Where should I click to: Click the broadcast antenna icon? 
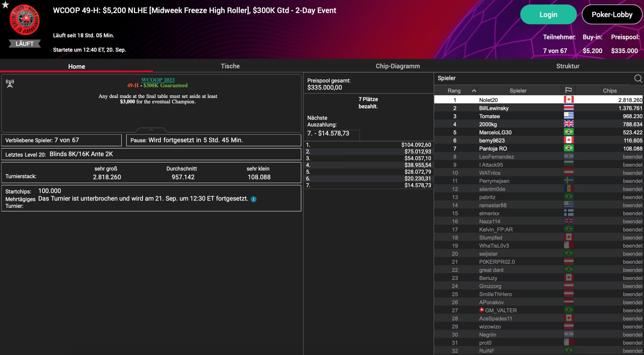click(x=10, y=84)
